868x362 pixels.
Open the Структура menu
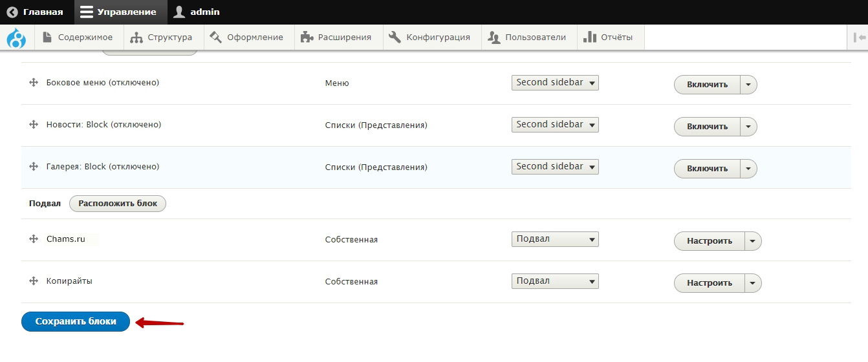161,37
